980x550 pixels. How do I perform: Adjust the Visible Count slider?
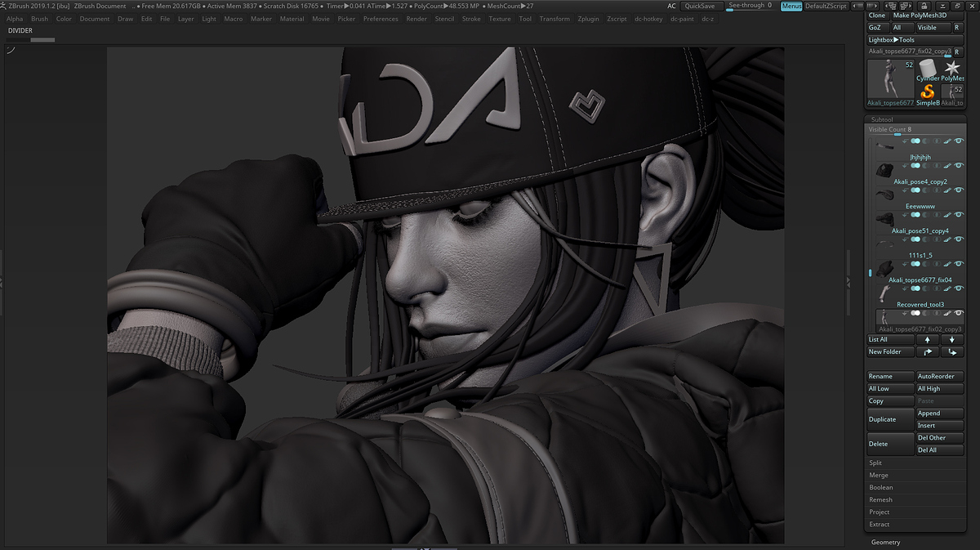pos(915,130)
